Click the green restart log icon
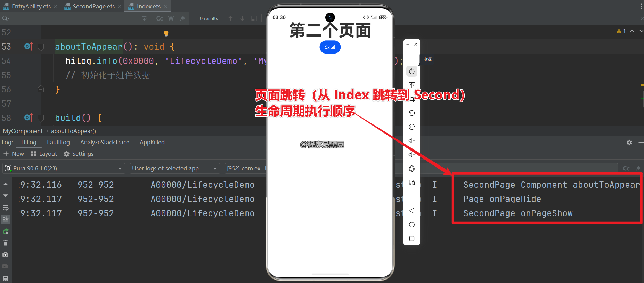Viewport: 644px width, 283px height. (x=6, y=232)
